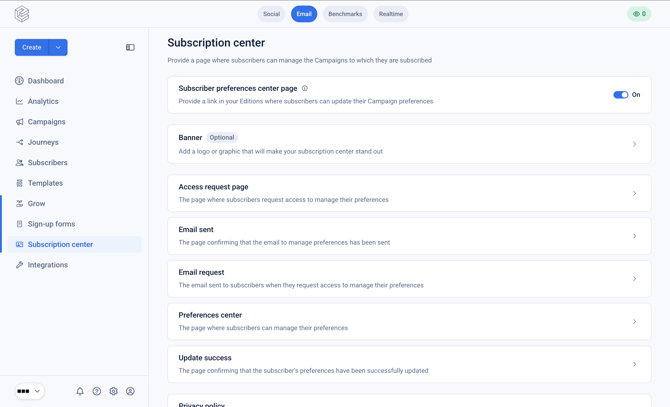Expand the Banner section chevron

pos(635,144)
